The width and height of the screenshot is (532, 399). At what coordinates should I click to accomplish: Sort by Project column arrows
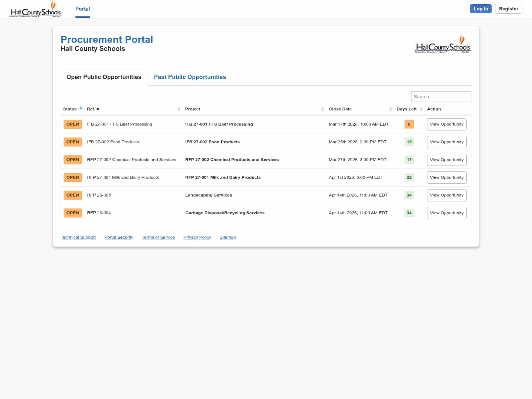tap(322, 109)
